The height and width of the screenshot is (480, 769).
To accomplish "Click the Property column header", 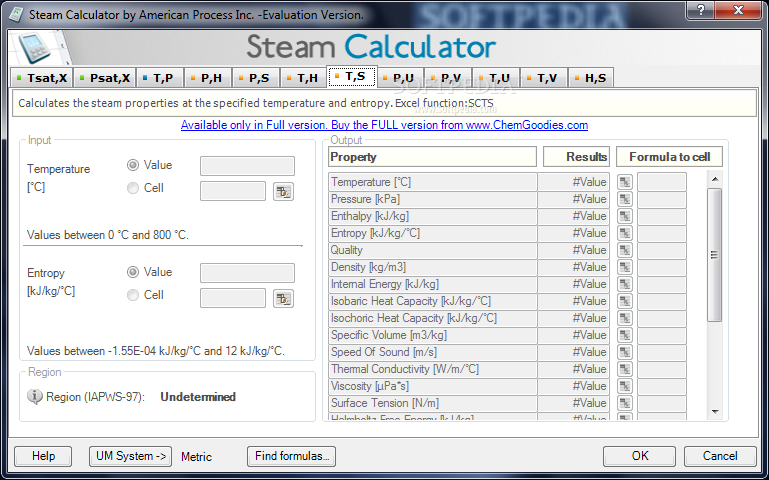I will coord(432,157).
